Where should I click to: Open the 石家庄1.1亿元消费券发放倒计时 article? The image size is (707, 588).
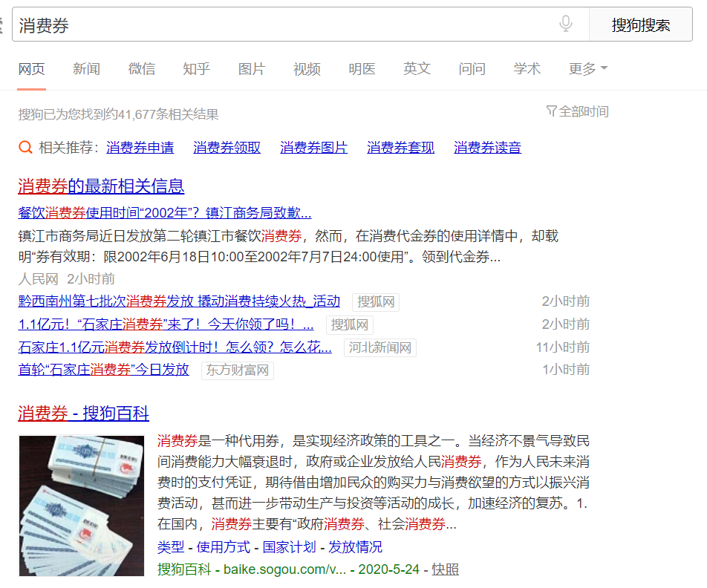coord(175,347)
